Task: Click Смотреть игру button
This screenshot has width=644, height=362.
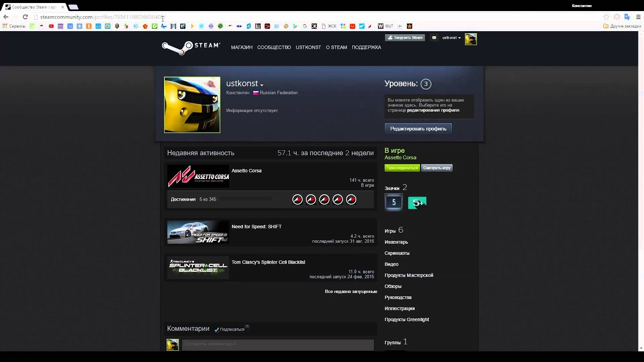Action: 437,168
